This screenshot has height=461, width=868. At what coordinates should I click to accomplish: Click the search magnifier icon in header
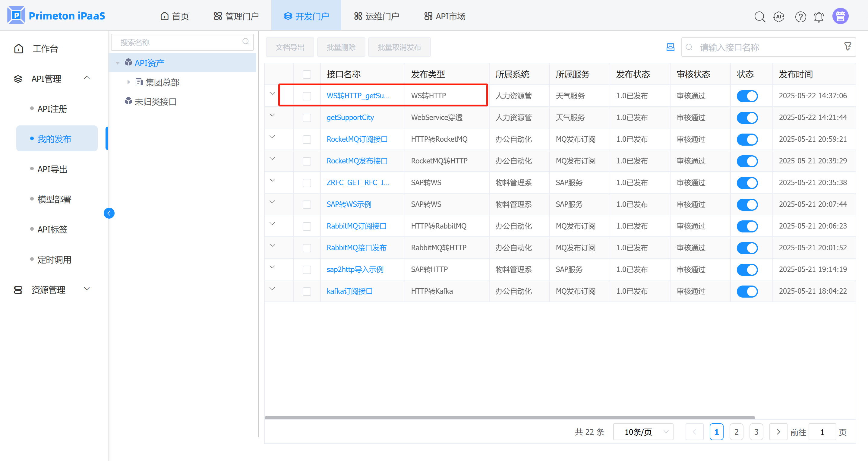pos(759,17)
